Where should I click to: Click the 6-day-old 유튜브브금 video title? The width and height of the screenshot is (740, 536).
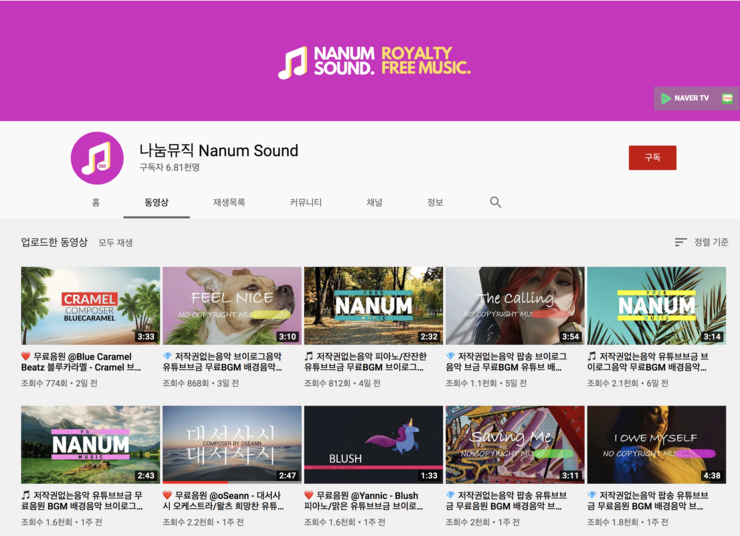coord(648,362)
